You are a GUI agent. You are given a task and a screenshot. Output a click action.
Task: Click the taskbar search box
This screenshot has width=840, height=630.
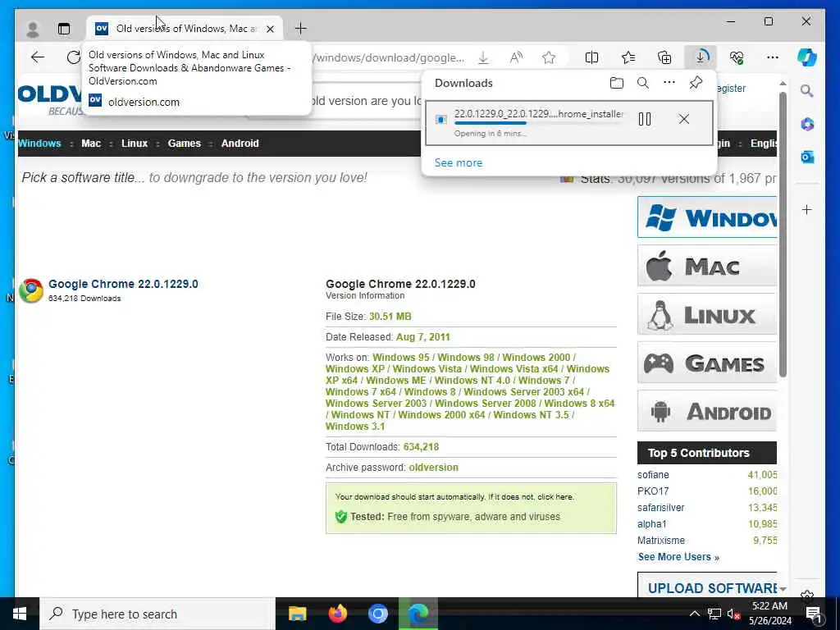pos(157,614)
